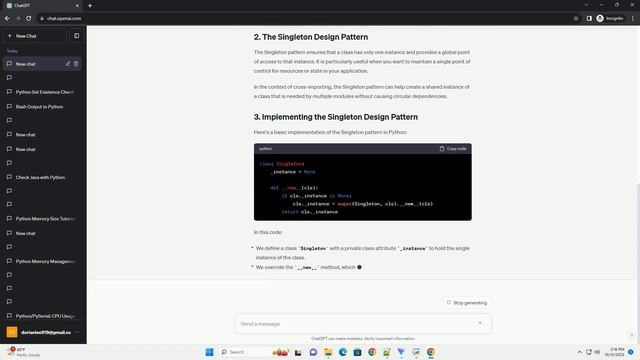This screenshot has height=360, width=640.
Task: Click the chat bubble icon beside Python Memory Management
Action: [x=9, y=261]
